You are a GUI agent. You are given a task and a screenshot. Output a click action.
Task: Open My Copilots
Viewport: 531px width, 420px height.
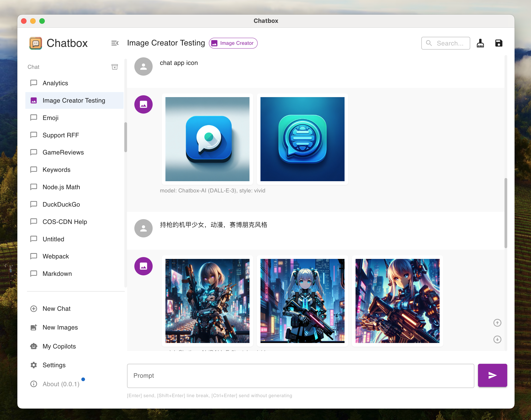click(x=74, y=346)
